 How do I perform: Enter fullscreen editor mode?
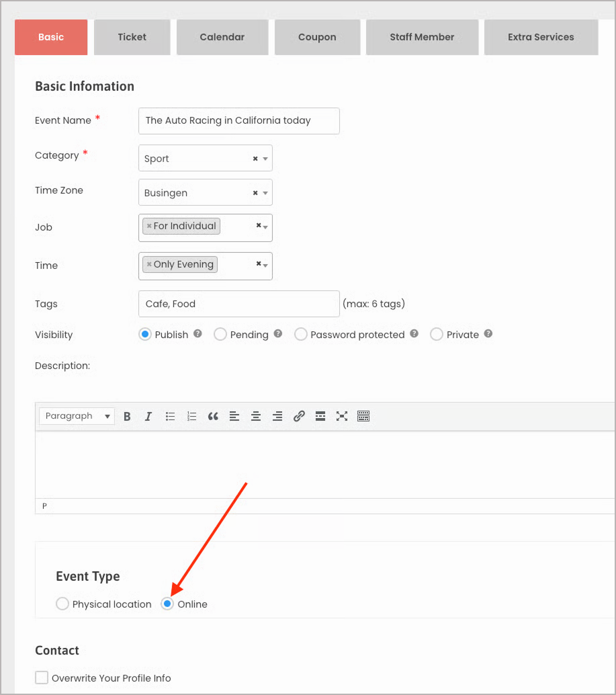point(342,417)
